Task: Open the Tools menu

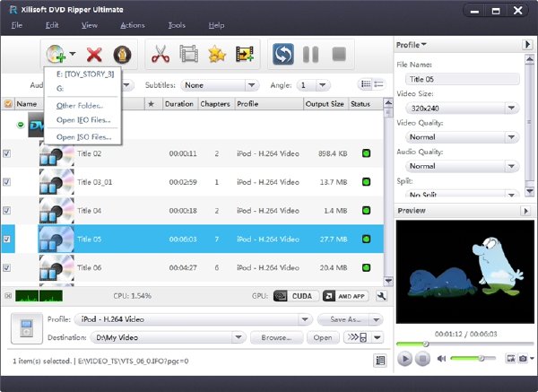Action: [x=177, y=25]
